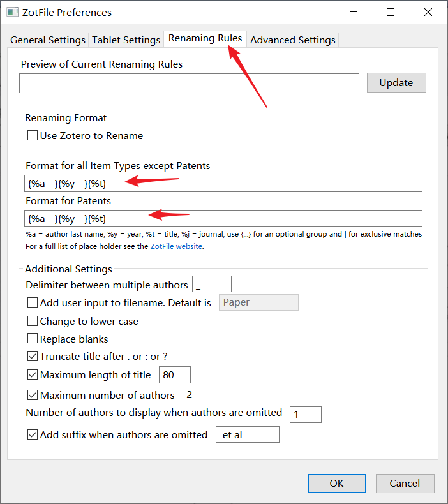Edit format for all item types field

(223, 184)
